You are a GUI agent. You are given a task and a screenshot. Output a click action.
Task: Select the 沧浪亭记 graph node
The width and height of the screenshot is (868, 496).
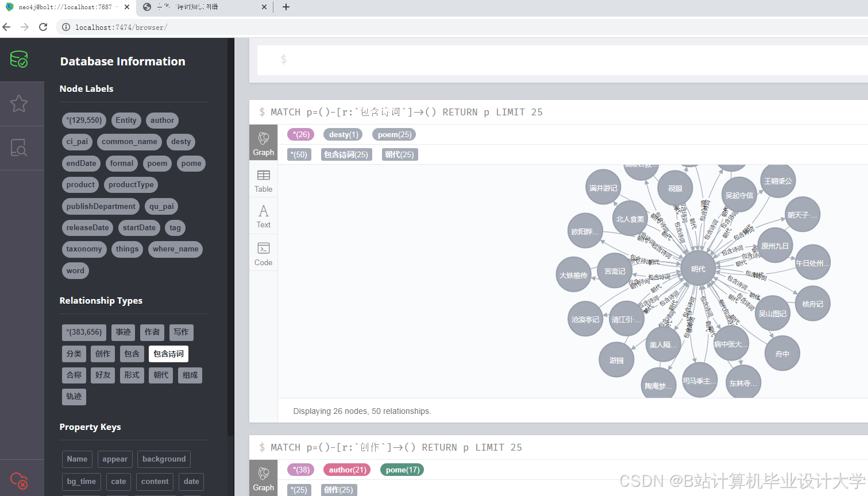585,319
